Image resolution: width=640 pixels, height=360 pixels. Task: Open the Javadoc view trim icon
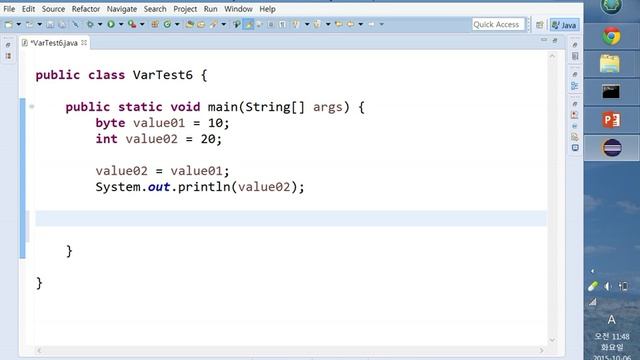(x=575, y=126)
